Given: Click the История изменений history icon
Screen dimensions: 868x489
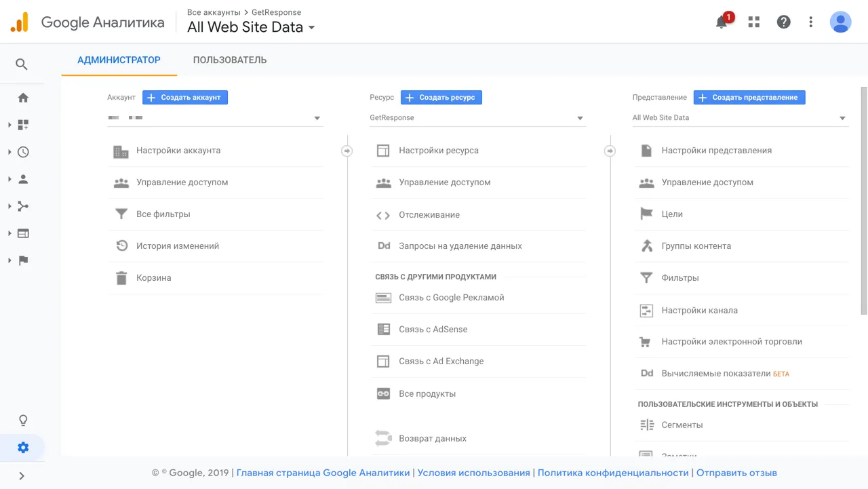Looking at the screenshot, I should click(121, 246).
